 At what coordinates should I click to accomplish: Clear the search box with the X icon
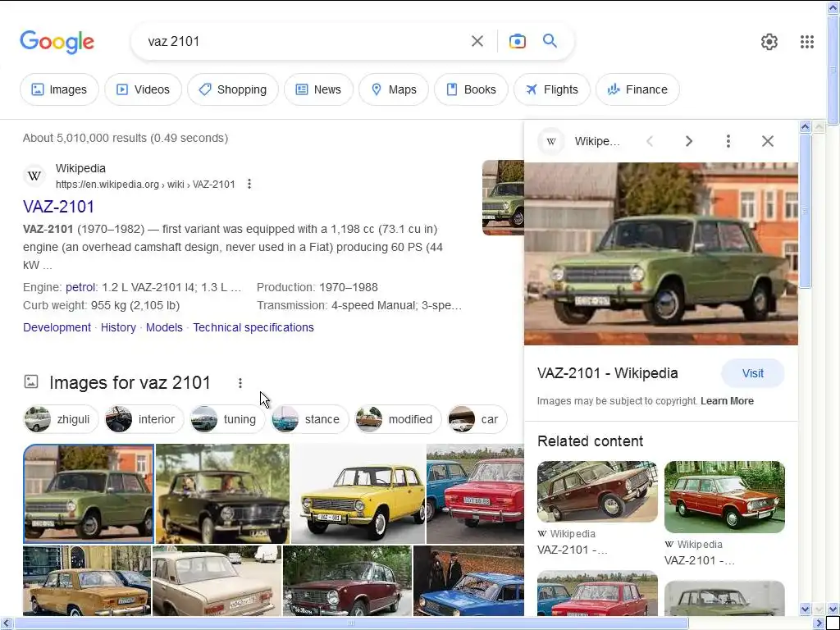pos(477,41)
